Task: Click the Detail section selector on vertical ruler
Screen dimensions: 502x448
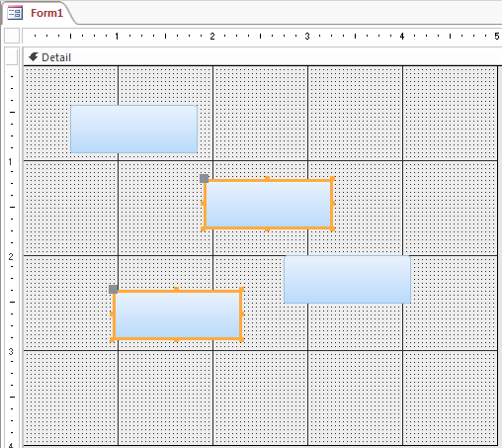Action: pos(12,56)
